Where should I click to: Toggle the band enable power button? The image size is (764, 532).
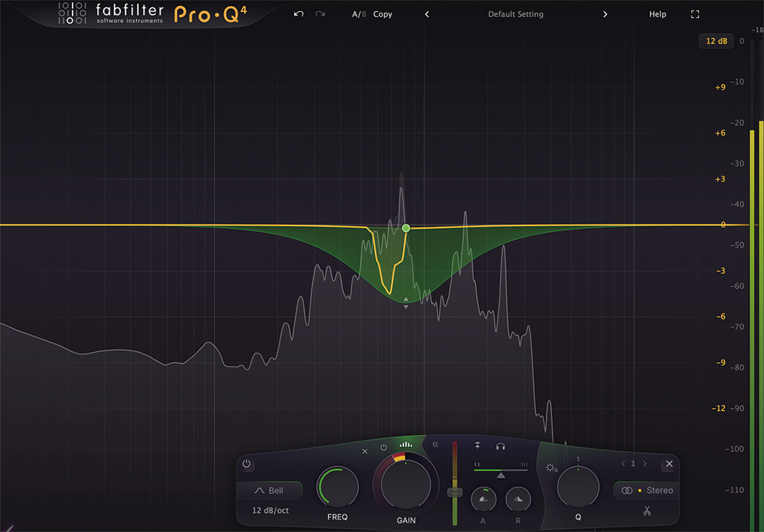[x=246, y=464]
